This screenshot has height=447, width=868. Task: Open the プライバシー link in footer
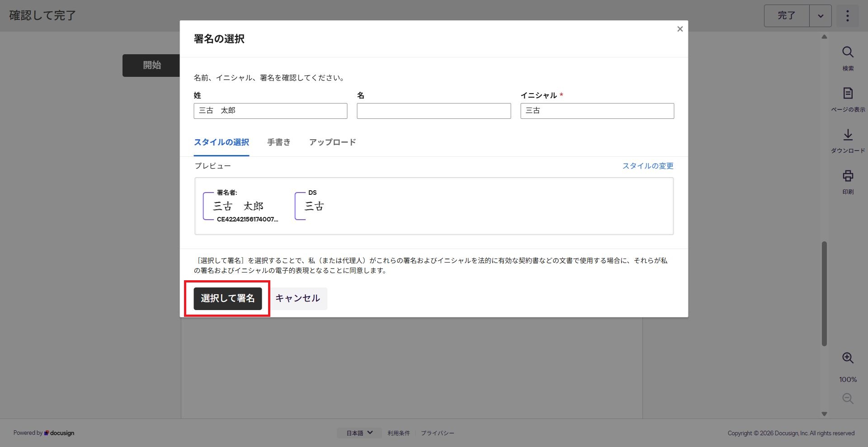[437, 433]
